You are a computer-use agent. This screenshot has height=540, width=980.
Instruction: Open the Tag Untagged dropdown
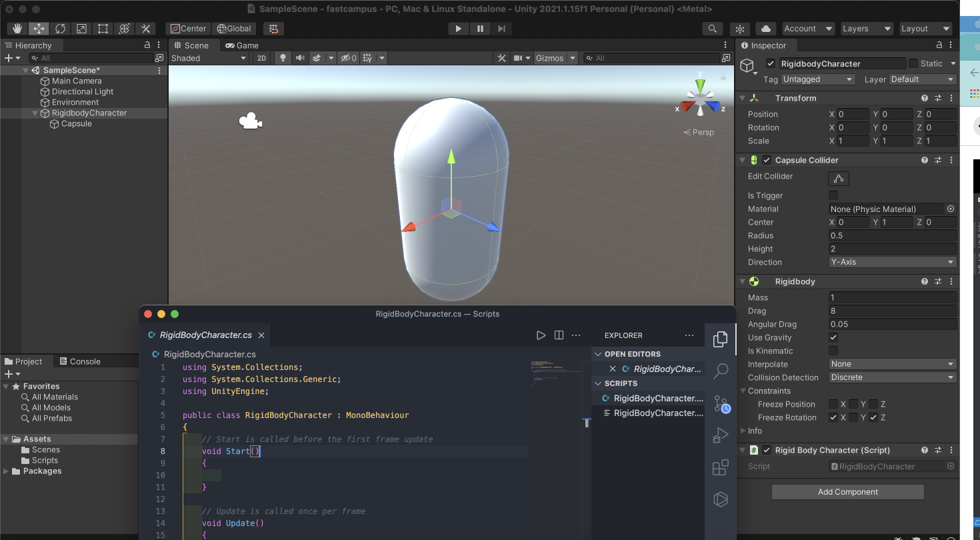coord(818,79)
